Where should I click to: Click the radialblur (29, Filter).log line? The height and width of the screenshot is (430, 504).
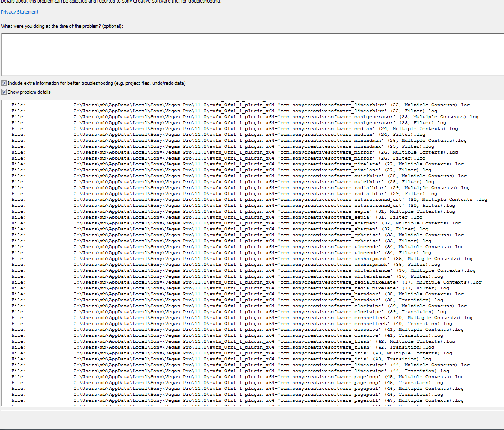point(224,194)
